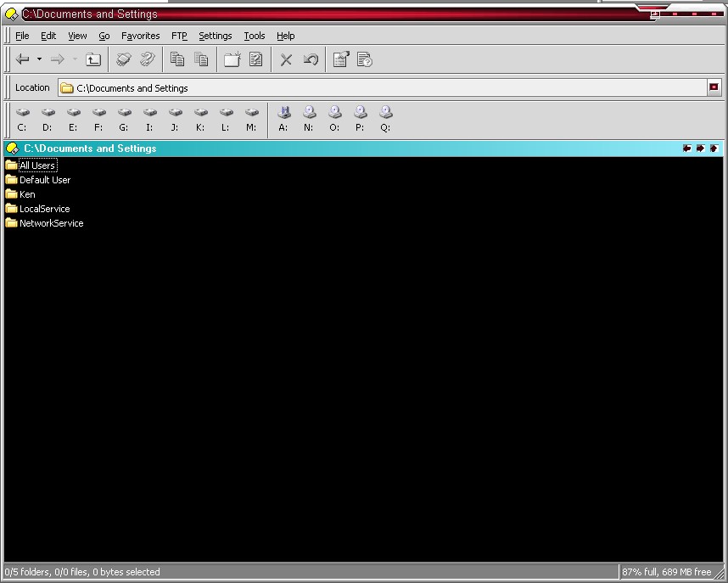Click the Undo arrow toolbar icon
This screenshot has width=728, height=583.
pyautogui.click(x=311, y=59)
